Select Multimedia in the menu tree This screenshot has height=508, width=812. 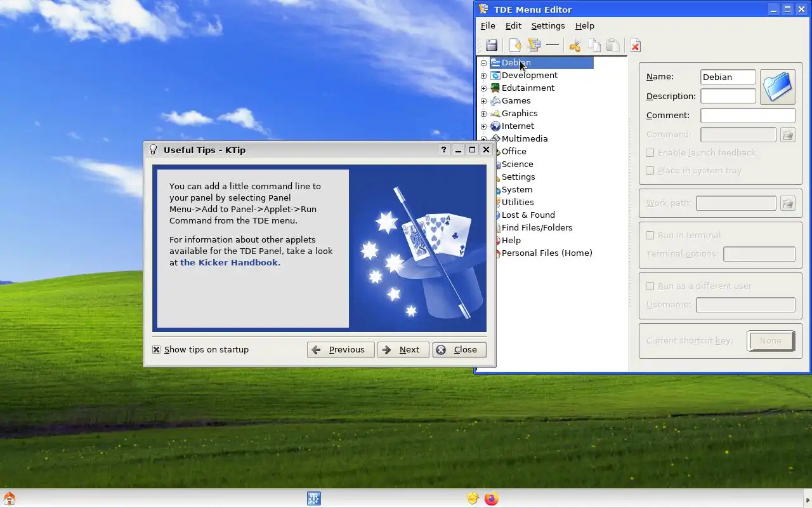click(525, 139)
